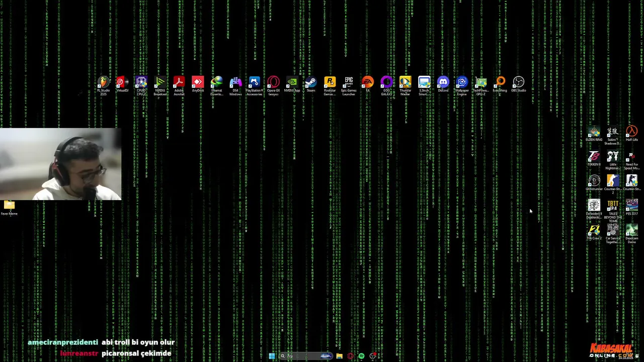Launch the Epic Games Launcher shortcut
The width and height of the screenshot is (644, 362).
point(349,86)
